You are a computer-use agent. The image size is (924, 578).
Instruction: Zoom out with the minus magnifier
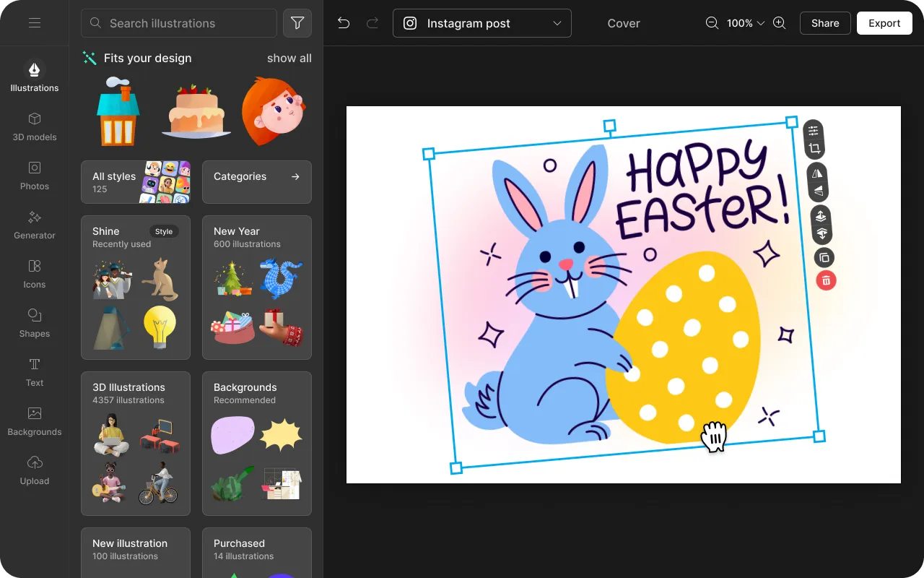point(712,23)
